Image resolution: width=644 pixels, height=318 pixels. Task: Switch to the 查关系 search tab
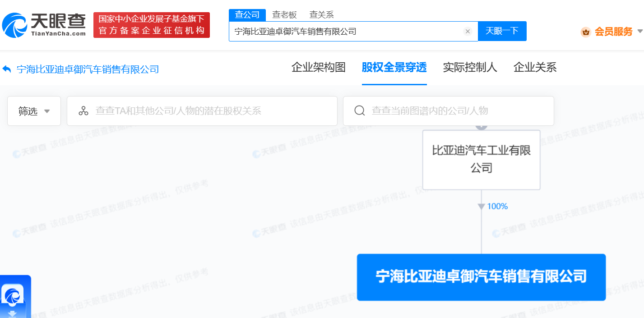point(321,14)
